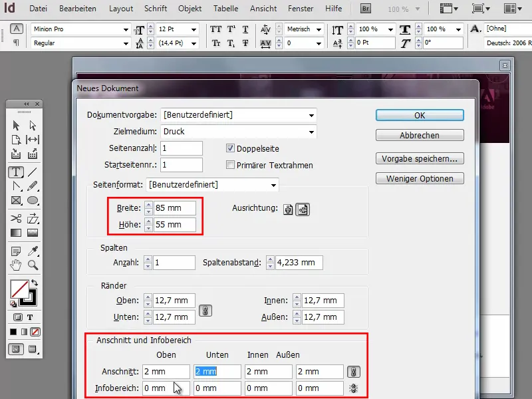Open Datei menu
Image resolution: width=532 pixels, height=399 pixels.
pyautogui.click(x=38, y=9)
